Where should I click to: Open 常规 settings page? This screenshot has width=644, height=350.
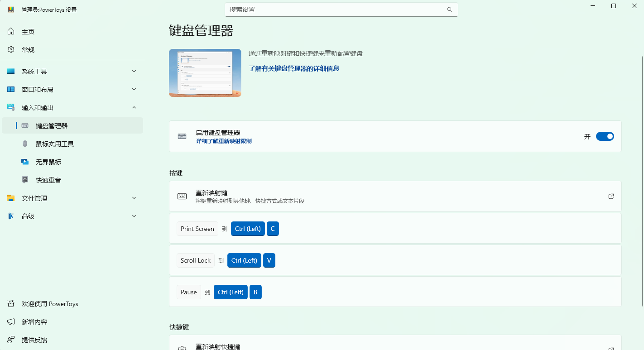(72, 50)
